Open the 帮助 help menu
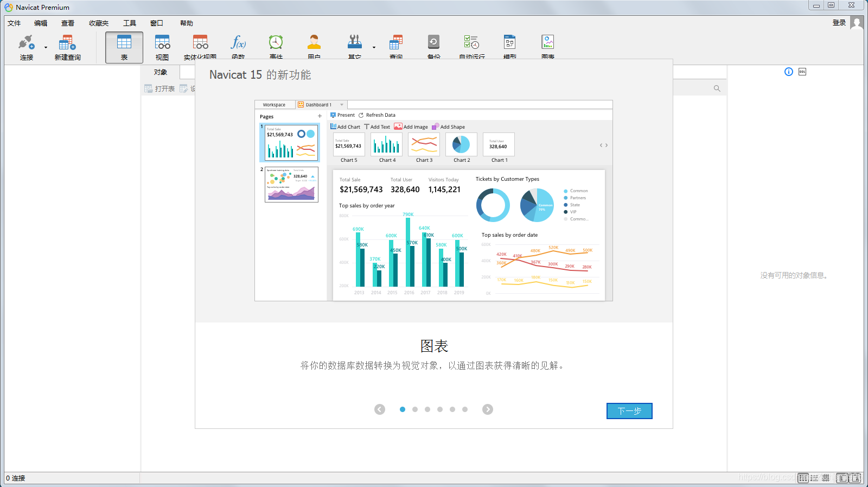 187,23
